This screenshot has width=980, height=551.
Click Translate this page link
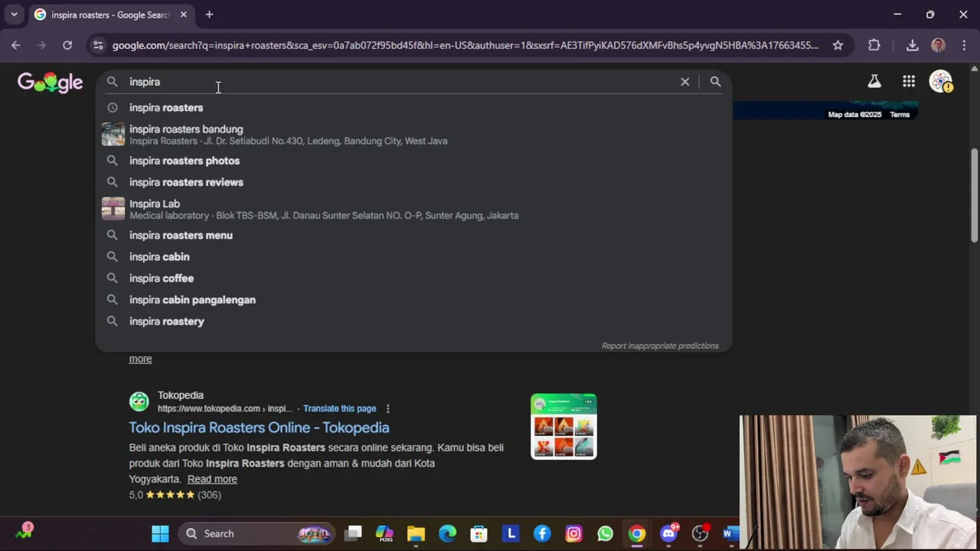339,409
